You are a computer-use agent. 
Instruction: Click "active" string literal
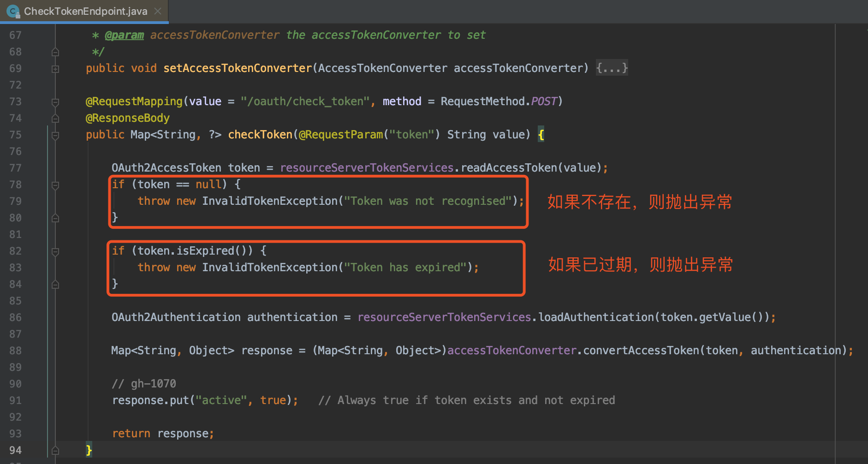point(221,400)
